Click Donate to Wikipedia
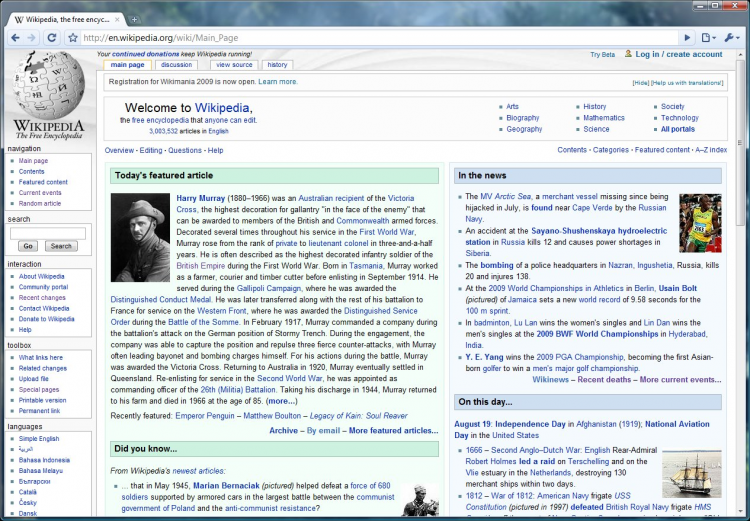The width and height of the screenshot is (750, 521). click(x=46, y=319)
